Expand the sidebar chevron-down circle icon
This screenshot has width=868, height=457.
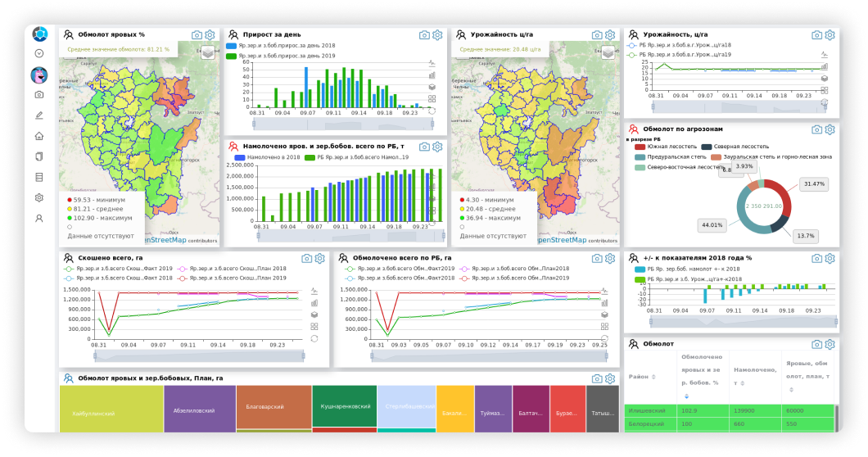click(38, 54)
